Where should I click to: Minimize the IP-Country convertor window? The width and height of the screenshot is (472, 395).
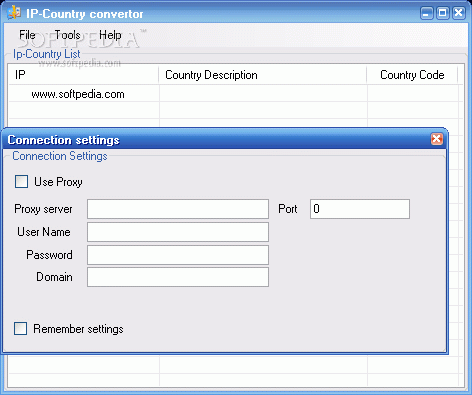point(427,13)
